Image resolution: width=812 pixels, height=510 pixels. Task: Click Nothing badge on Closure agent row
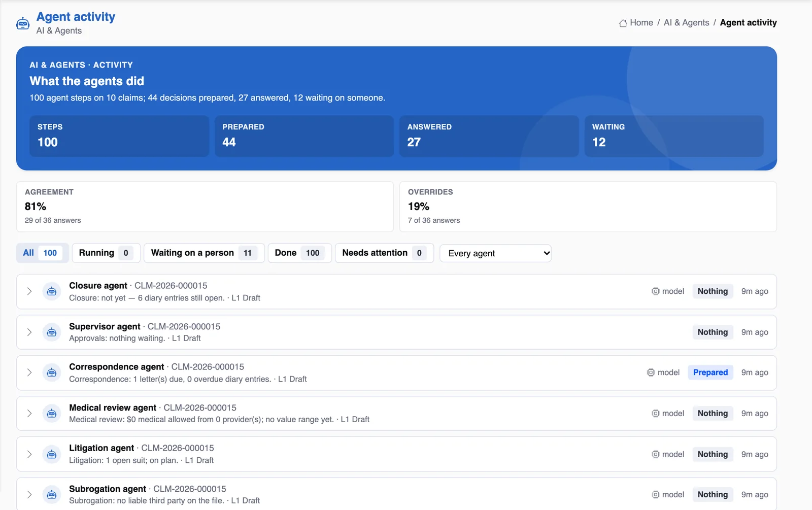(713, 291)
